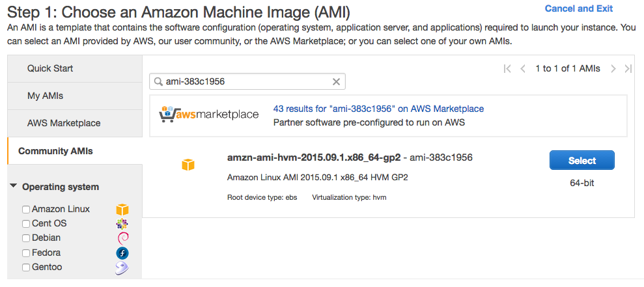
Task: Go to the next page of AMIs
Action: pyautogui.click(x=613, y=69)
